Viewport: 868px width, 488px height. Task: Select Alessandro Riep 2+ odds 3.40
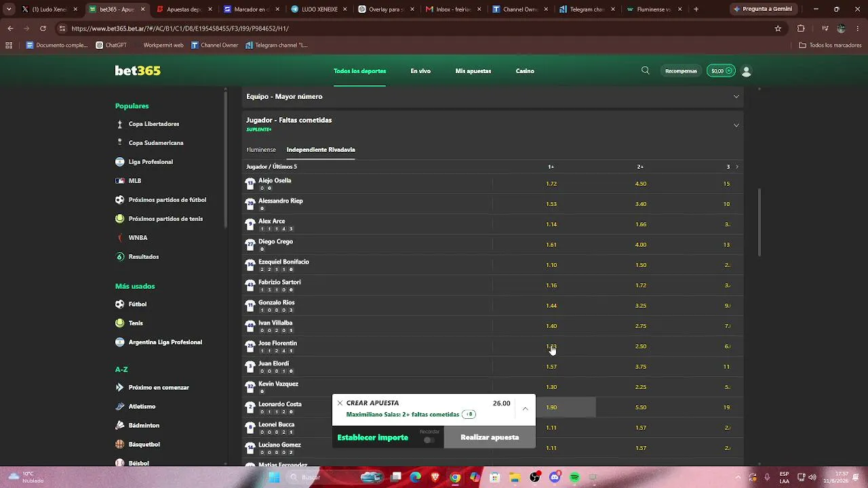pos(641,204)
